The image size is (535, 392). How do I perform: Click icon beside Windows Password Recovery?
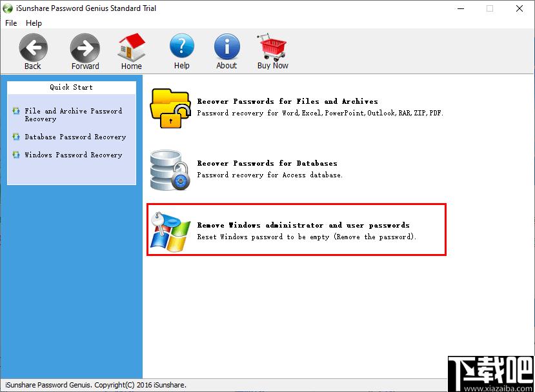[16, 155]
